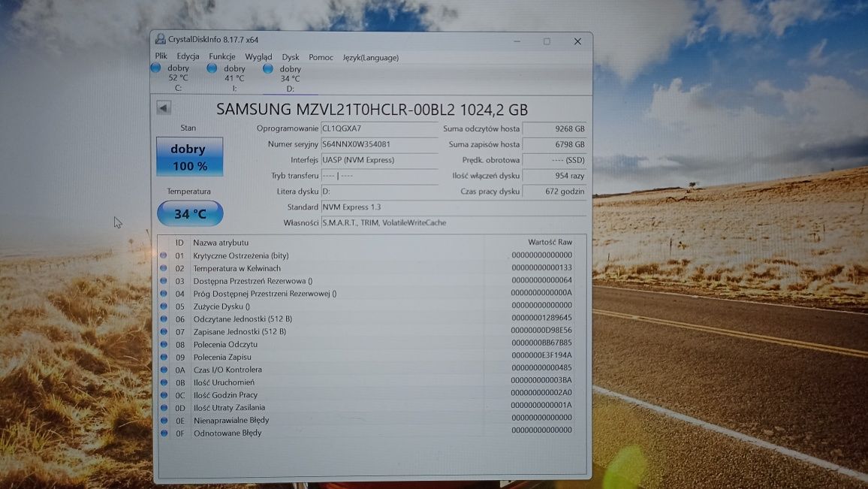The height and width of the screenshot is (489, 868).
Task: Click the Wartość Raw column header
Action: [550, 242]
